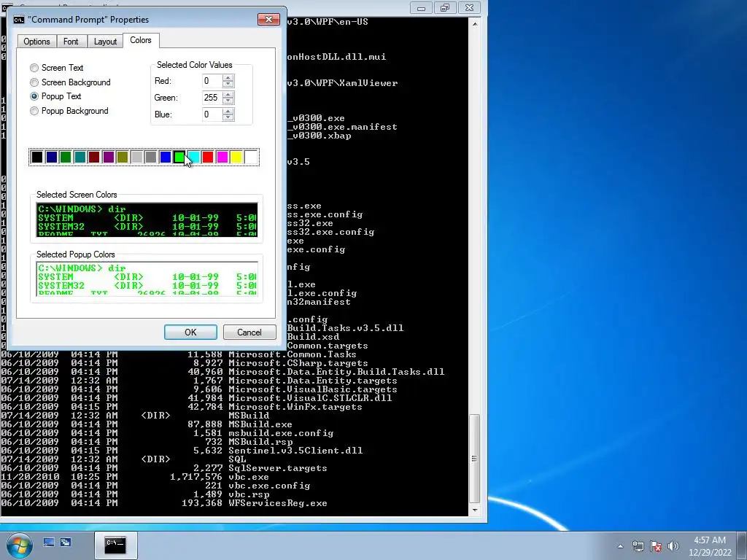This screenshot has width=747, height=560.
Task: Switch to the Options tab
Action: point(36,42)
